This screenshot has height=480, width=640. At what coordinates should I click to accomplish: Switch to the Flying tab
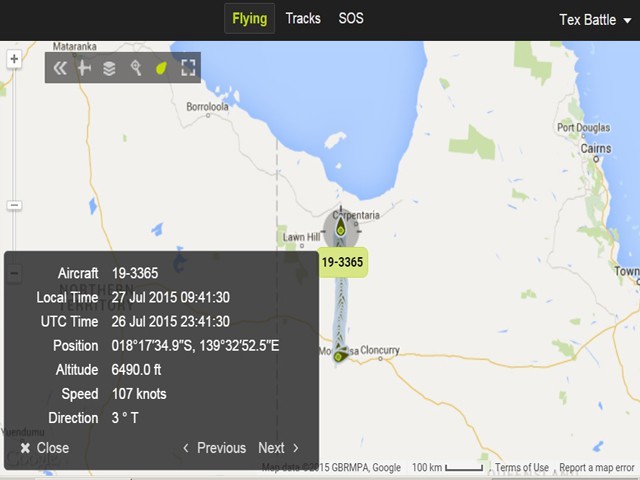coord(249,18)
